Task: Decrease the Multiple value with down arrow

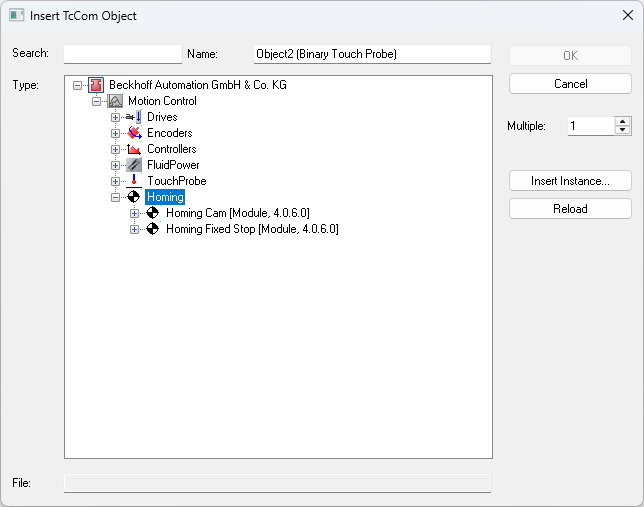Action: click(x=623, y=130)
